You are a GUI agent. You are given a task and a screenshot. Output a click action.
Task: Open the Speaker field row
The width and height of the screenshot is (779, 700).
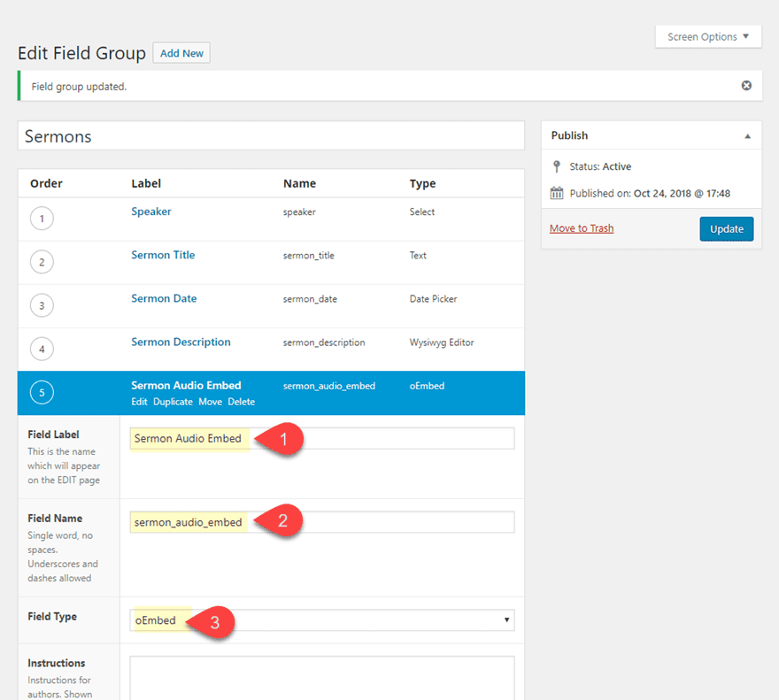tap(151, 212)
